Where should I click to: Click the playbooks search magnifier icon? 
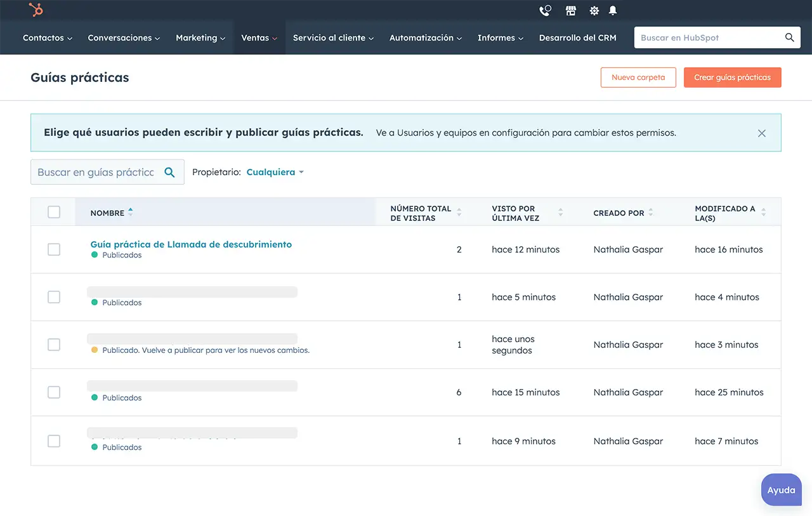pos(169,172)
